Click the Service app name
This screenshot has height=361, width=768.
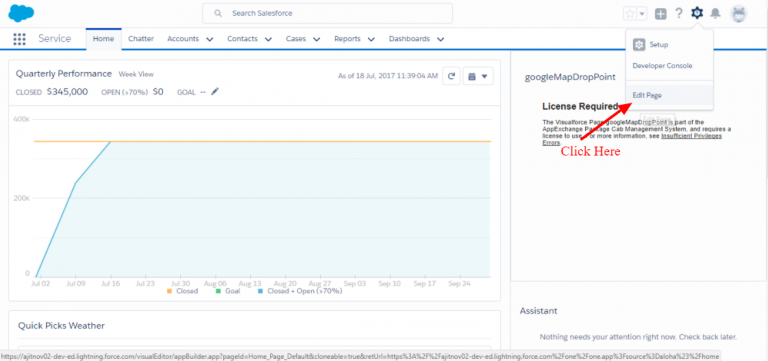pos(55,39)
